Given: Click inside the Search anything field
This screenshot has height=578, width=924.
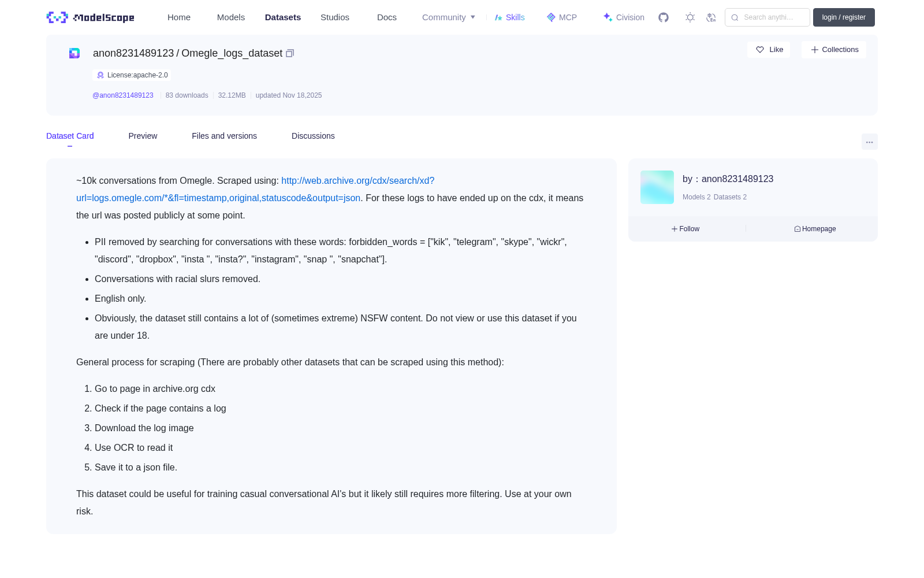Looking at the screenshot, I should pyautogui.click(x=767, y=17).
